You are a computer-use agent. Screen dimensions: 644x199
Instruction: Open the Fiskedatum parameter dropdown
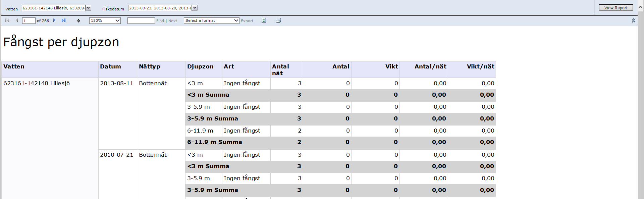click(x=195, y=8)
